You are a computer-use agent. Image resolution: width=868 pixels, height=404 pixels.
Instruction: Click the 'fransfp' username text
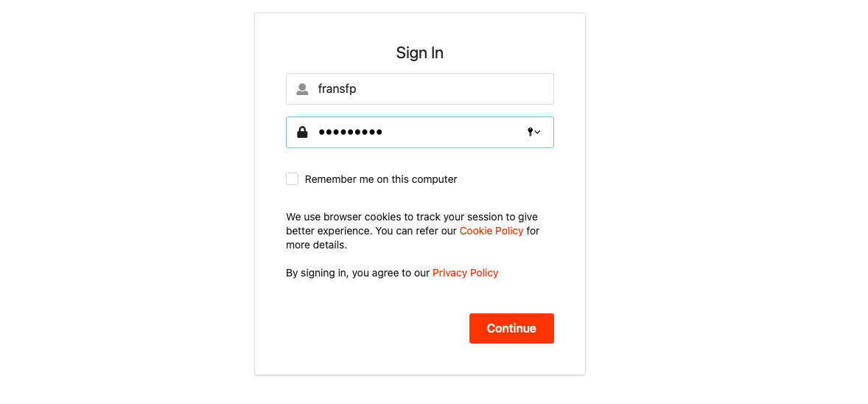337,89
